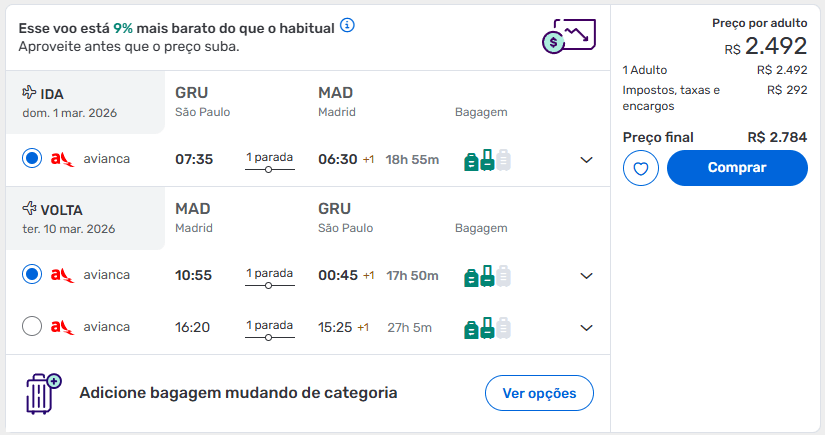Click the Preço final R$ 2.784 amount
Image resolution: width=825 pixels, height=435 pixels.
777,137
